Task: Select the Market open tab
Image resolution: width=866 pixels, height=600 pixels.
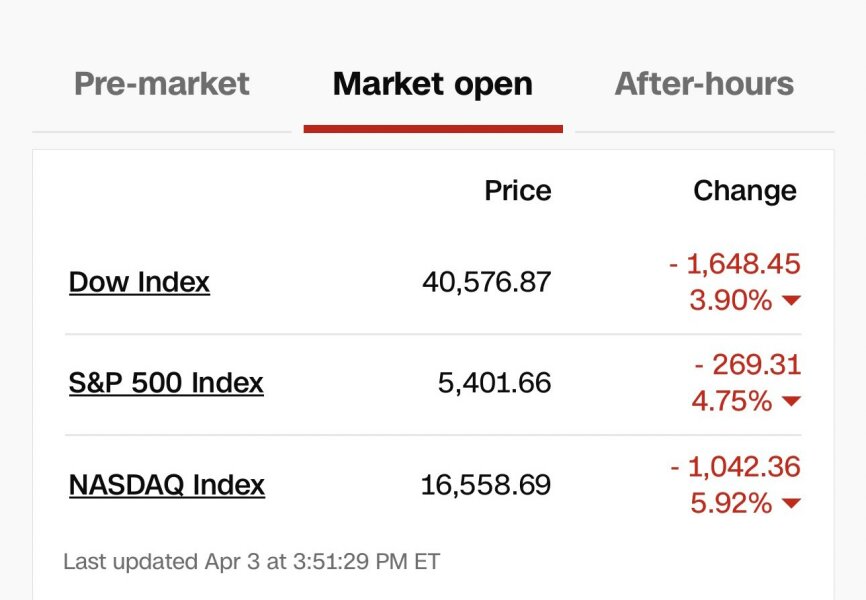Action: (433, 84)
